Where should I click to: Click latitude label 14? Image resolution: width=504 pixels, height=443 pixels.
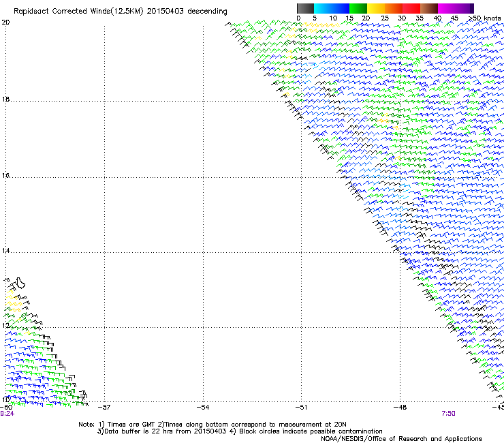[5, 250]
